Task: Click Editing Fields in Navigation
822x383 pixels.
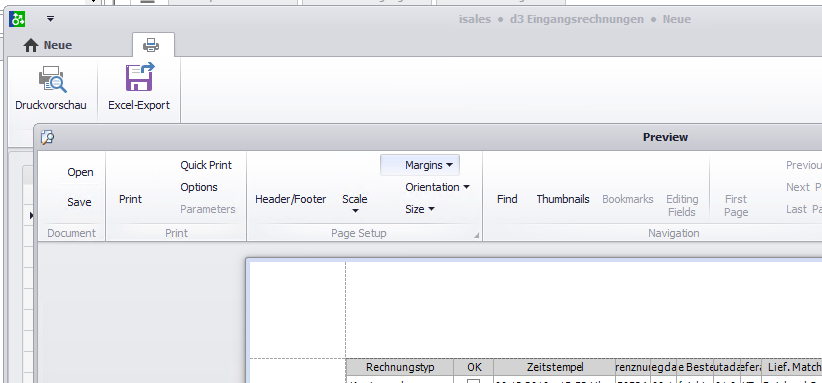Action: click(x=682, y=205)
